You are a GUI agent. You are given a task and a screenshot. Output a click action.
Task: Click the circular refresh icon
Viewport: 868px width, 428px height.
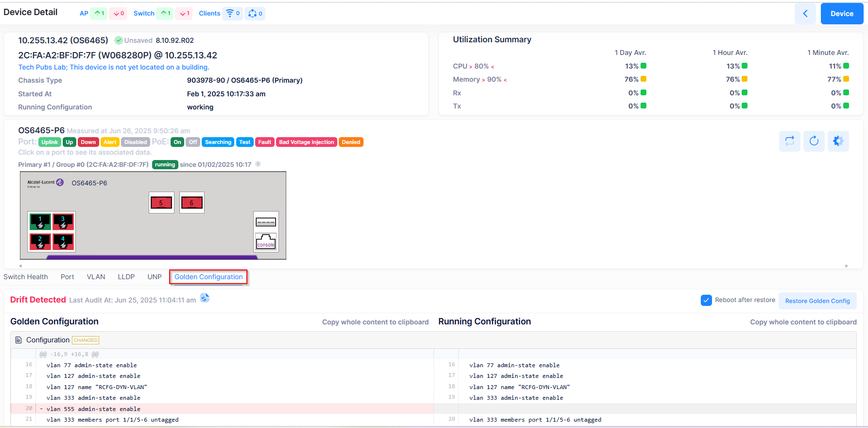point(814,141)
